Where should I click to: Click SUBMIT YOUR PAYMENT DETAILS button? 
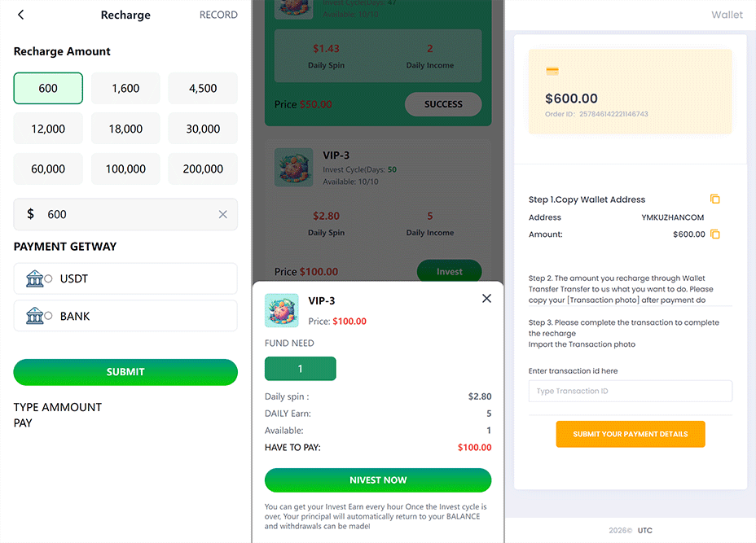point(631,434)
